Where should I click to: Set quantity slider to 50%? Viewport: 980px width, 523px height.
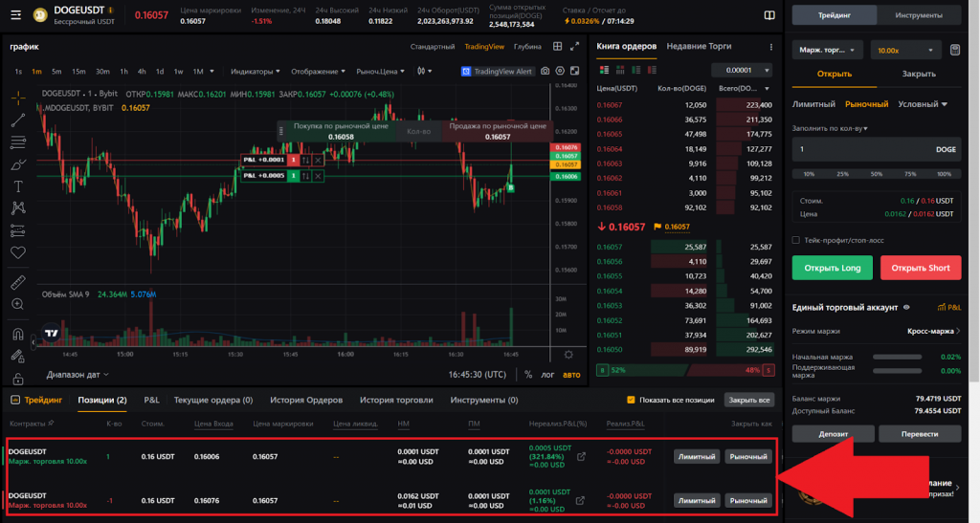click(x=877, y=174)
